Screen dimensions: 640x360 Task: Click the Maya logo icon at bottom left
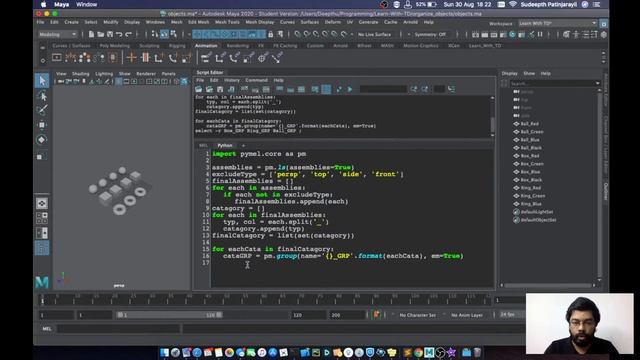[42, 282]
